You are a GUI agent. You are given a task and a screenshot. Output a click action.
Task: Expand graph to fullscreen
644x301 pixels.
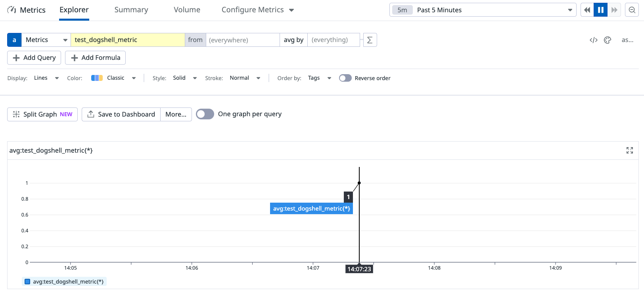pos(630,150)
